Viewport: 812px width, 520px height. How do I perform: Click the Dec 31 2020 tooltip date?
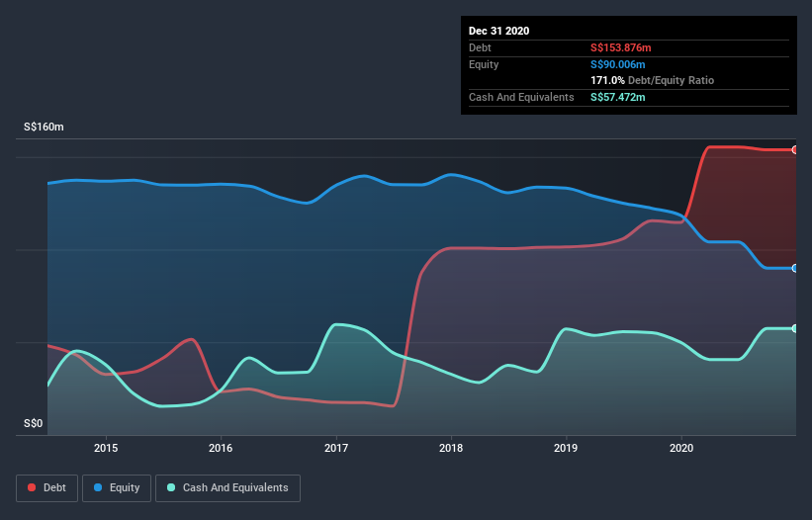point(498,31)
